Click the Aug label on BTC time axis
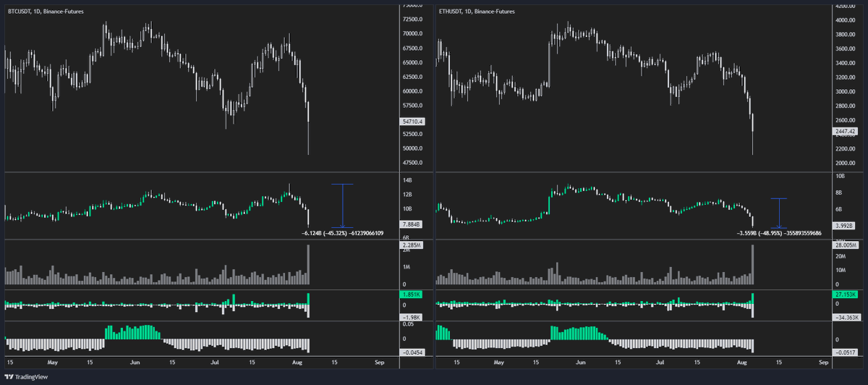This screenshot has height=385, width=868. pos(297,361)
